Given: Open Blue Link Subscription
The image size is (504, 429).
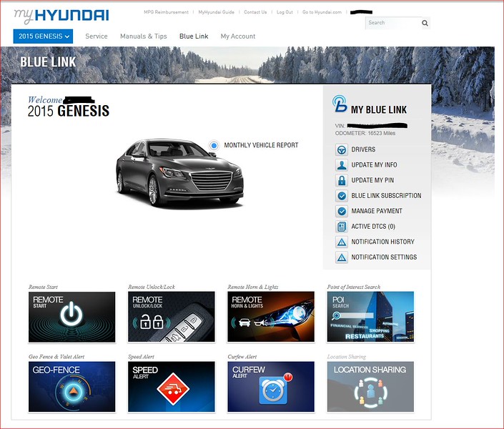Looking at the screenshot, I should [386, 196].
